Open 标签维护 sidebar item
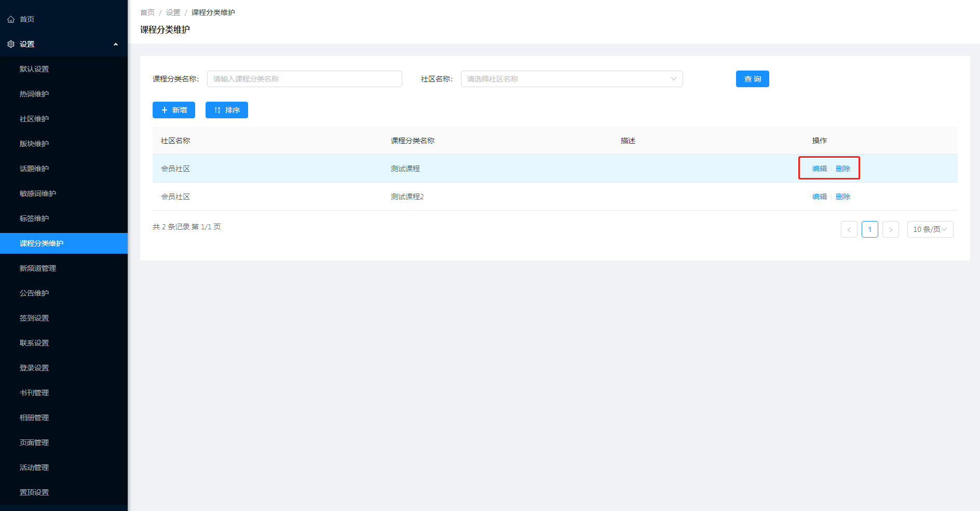The image size is (980, 511). click(34, 218)
